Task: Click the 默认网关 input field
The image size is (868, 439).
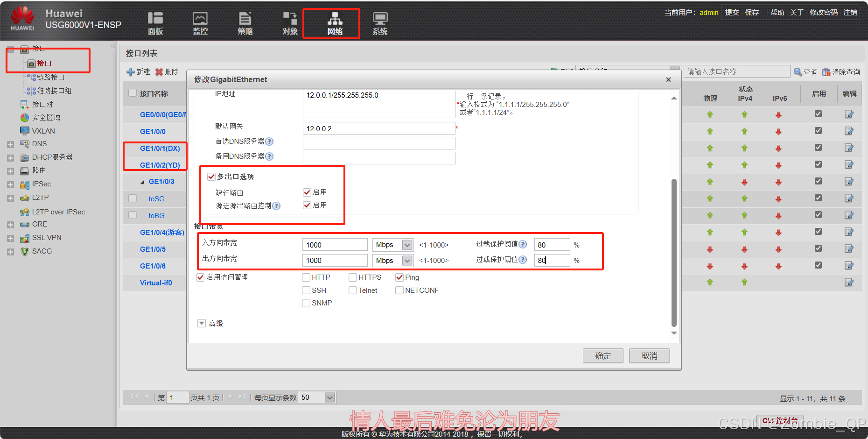Action: click(x=379, y=128)
